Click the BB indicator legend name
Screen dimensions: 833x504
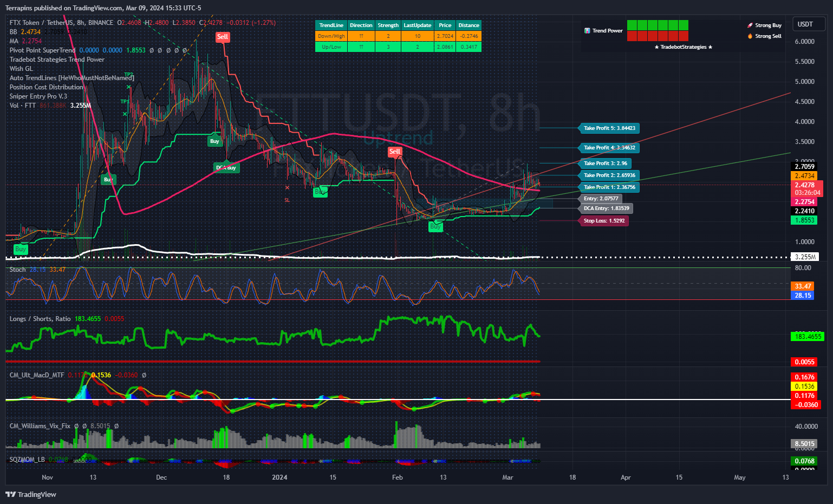pyautogui.click(x=14, y=32)
